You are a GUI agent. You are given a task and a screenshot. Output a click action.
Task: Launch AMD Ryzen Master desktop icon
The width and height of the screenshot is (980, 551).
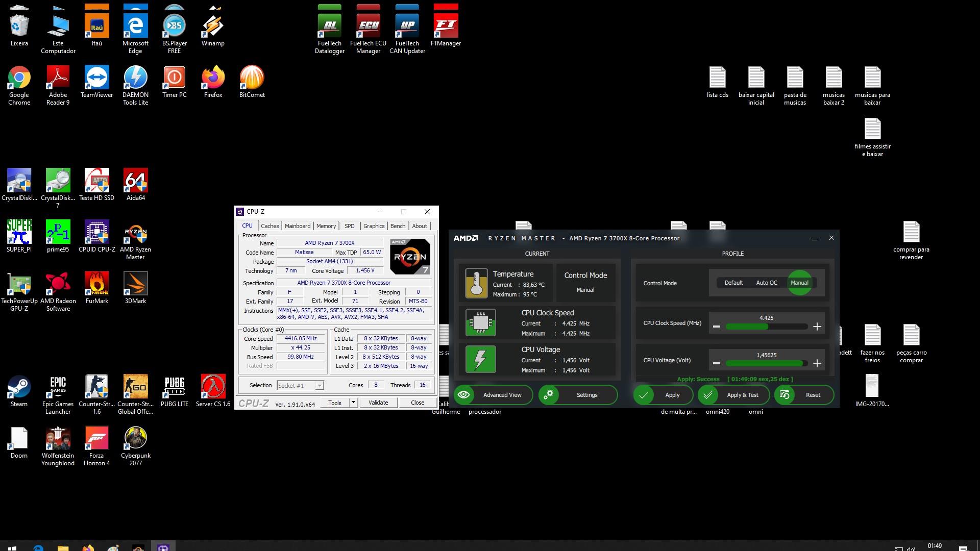click(135, 240)
